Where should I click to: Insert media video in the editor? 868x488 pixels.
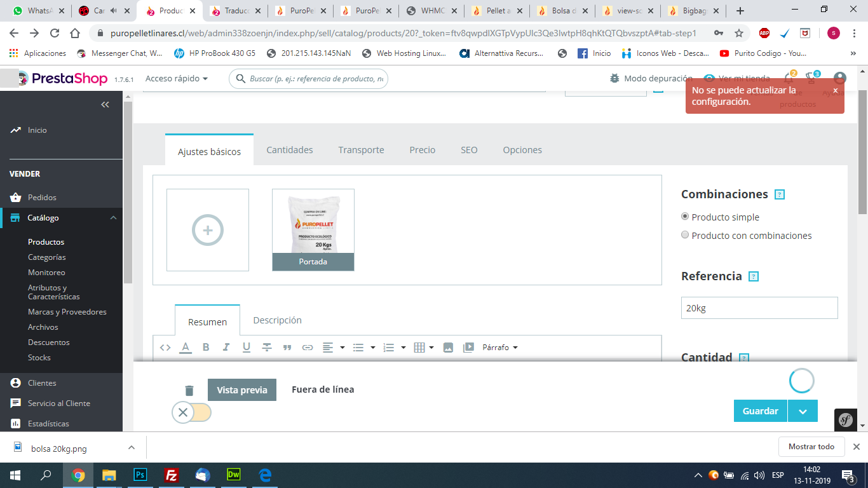click(468, 348)
